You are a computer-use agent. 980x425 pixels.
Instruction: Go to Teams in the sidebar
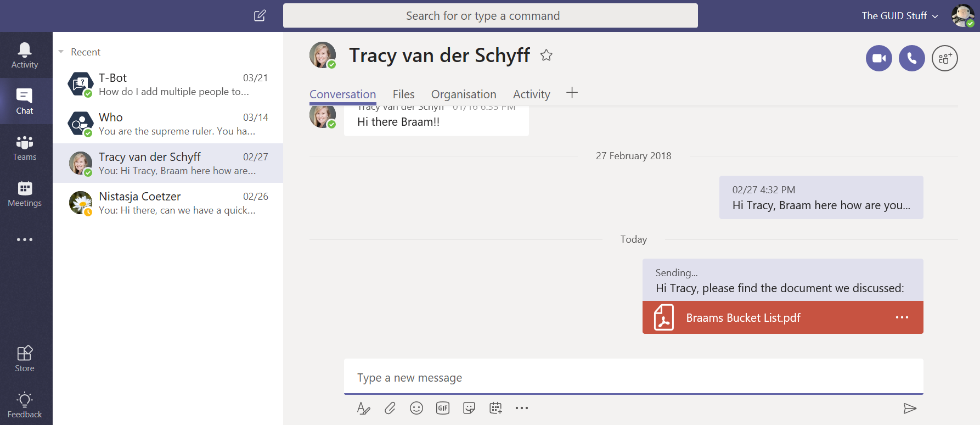(x=25, y=148)
